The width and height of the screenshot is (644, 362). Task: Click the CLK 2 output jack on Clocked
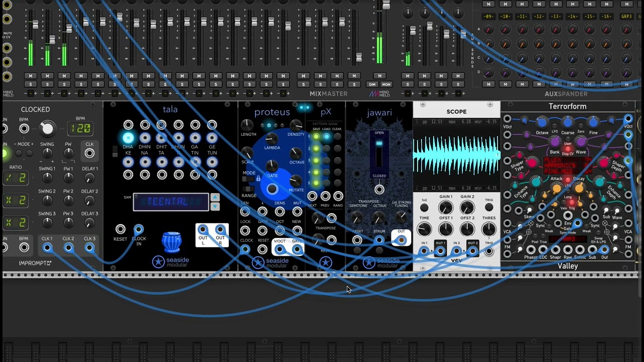[x=68, y=247]
